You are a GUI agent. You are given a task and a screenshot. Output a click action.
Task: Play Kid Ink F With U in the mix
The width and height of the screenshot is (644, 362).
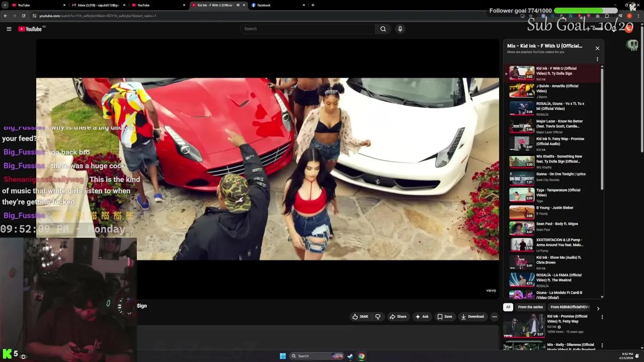click(x=552, y=73)
